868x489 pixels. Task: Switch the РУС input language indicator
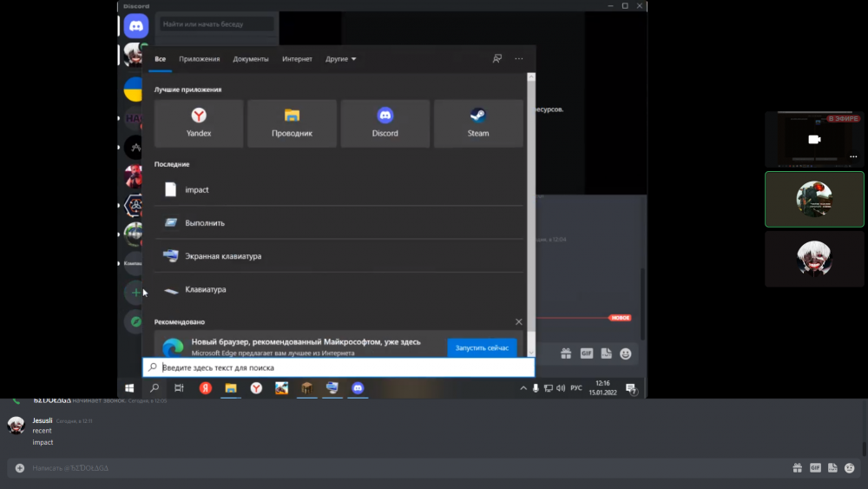point(576,388)
